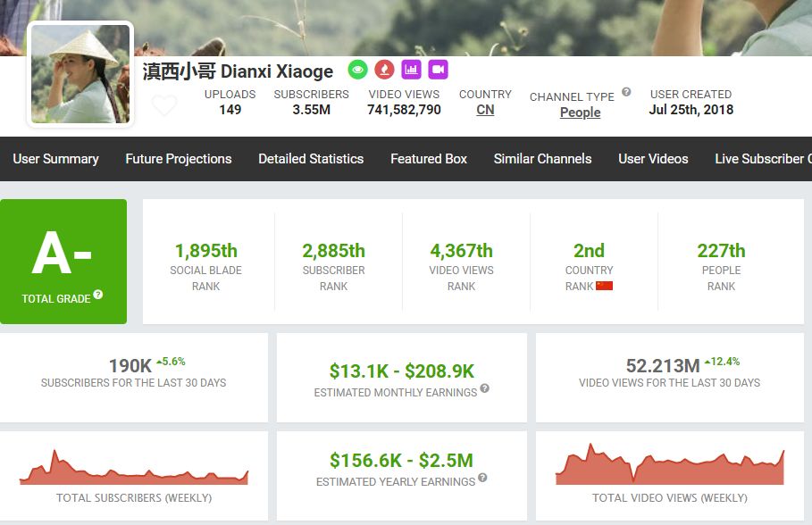812x525 pixels.
Task: Click the A- total grade box
Action: [x=63, y=262]
